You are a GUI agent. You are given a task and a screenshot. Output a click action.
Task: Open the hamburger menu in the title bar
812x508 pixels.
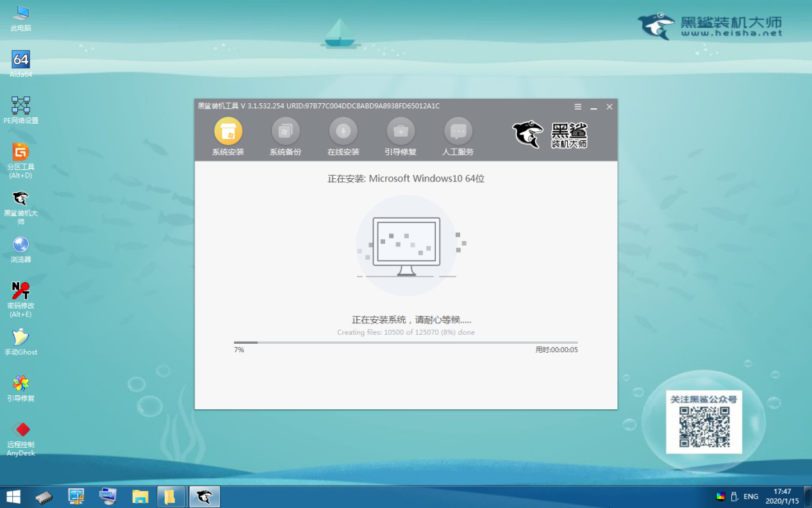577,106
